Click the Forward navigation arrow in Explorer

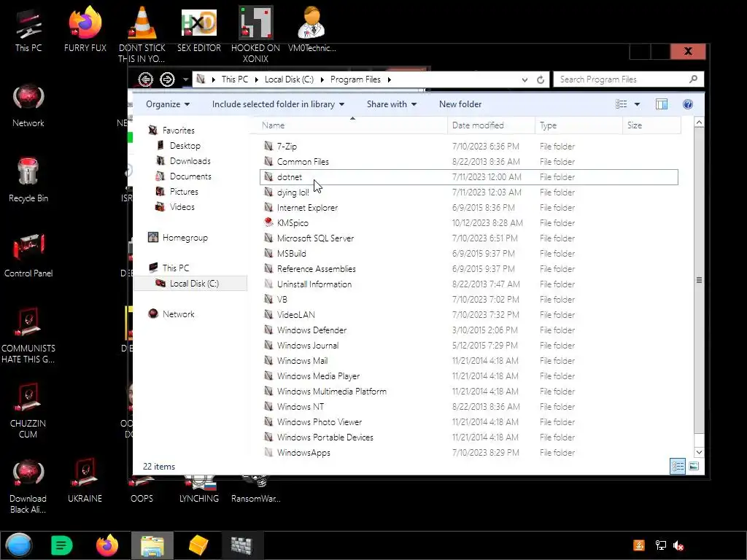(x=167, y=79)
